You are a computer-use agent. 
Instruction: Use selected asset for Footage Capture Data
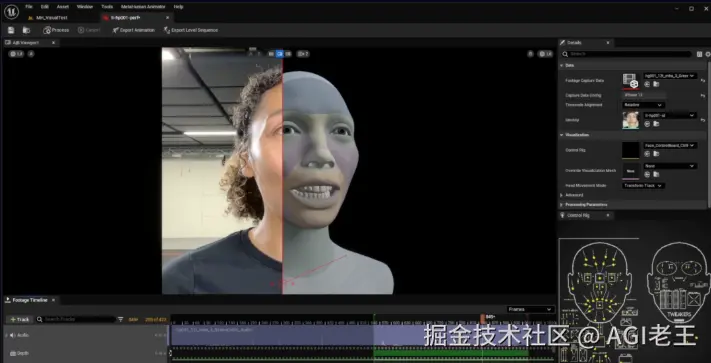(x=647, y=84)
